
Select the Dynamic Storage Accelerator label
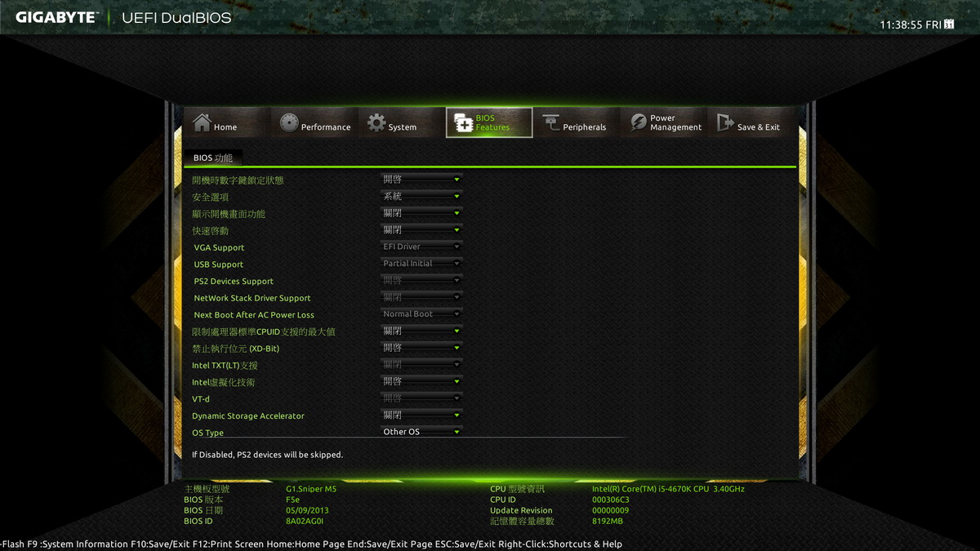[248, 416]
